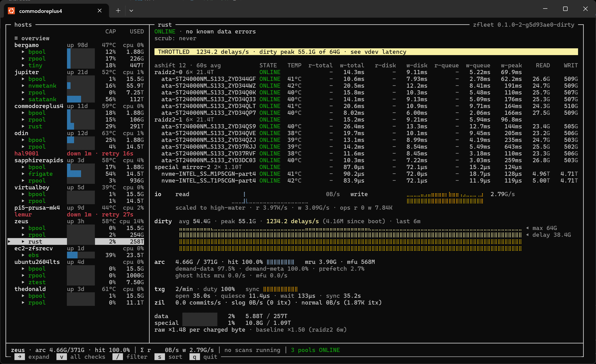Image resolution: width=596 pixels, height=364 pixels.
Task: Select host thedonald
Action: click(30, 289)
